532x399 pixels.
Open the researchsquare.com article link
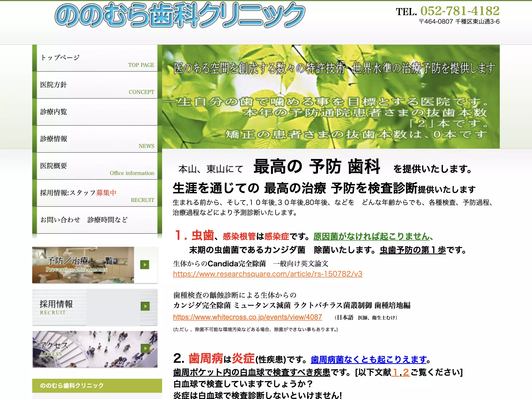point(268,274)
